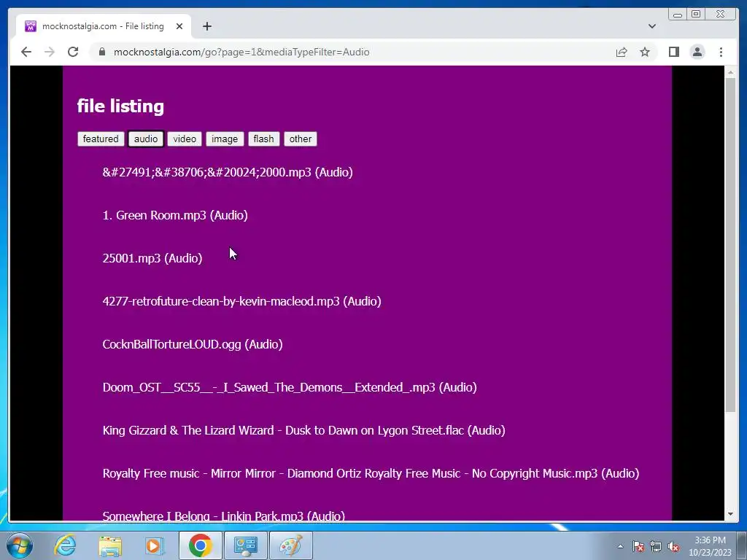This screenshot has width=747, height=560.
Task: Click the page scrollbar thumb
Action: [730, 244]
